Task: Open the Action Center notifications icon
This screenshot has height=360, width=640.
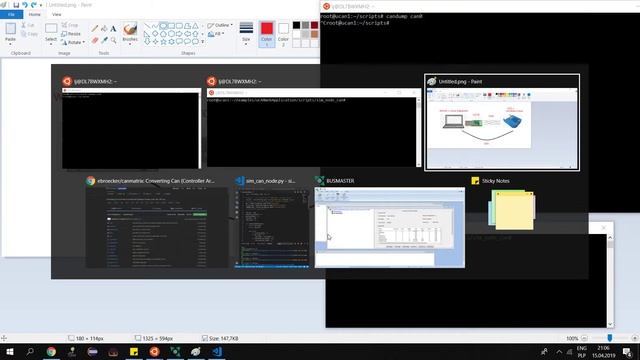Action: (x=627, y=352)
